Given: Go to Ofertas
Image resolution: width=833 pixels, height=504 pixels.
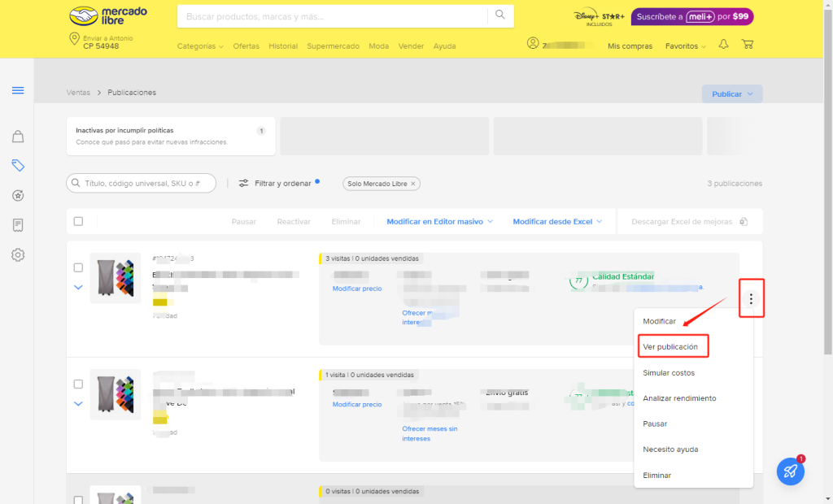Looking at the screenshot, I should click(246, 46).
